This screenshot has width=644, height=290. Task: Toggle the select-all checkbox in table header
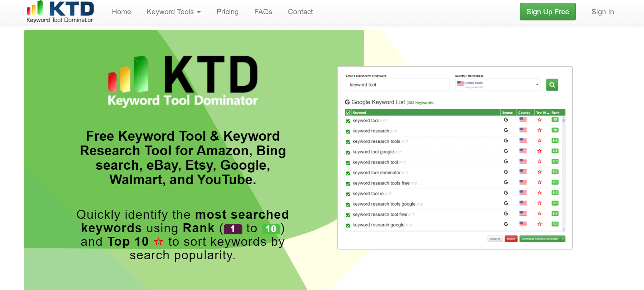pos(348,113)
